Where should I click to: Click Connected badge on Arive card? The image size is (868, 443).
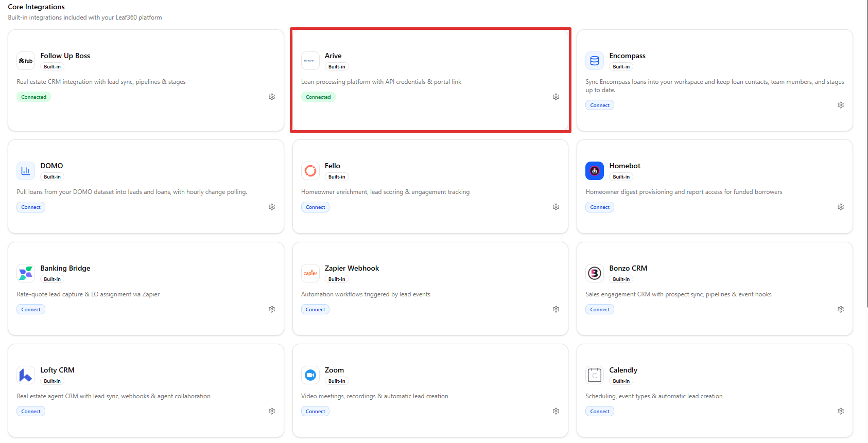click(318, 97)
